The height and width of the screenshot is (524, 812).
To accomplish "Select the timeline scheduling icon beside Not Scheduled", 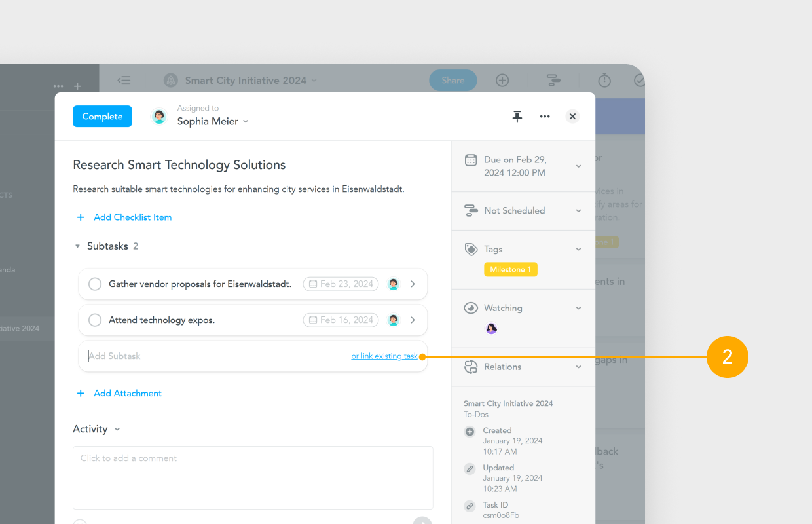I will [x=471, y=210].
